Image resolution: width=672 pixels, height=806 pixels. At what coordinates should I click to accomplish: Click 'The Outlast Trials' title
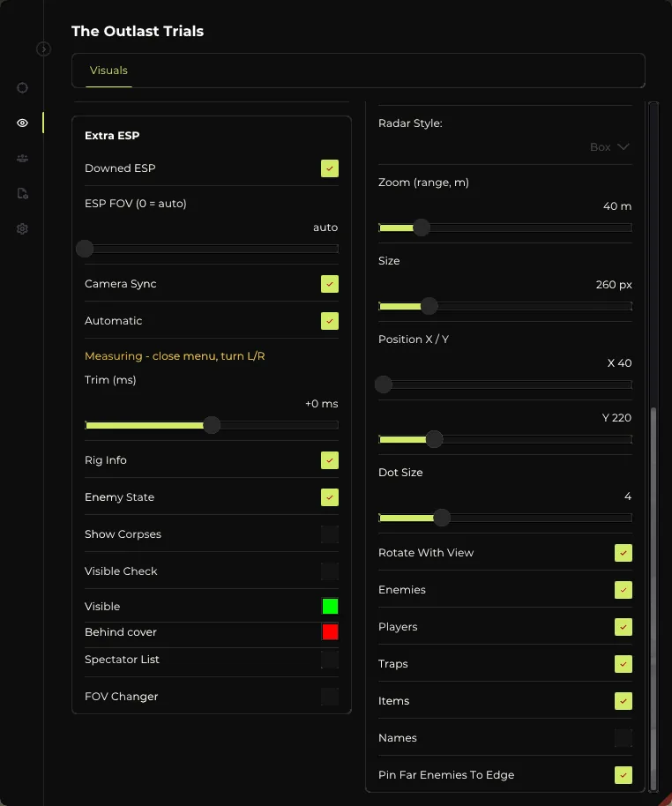(x=138, y=32)
